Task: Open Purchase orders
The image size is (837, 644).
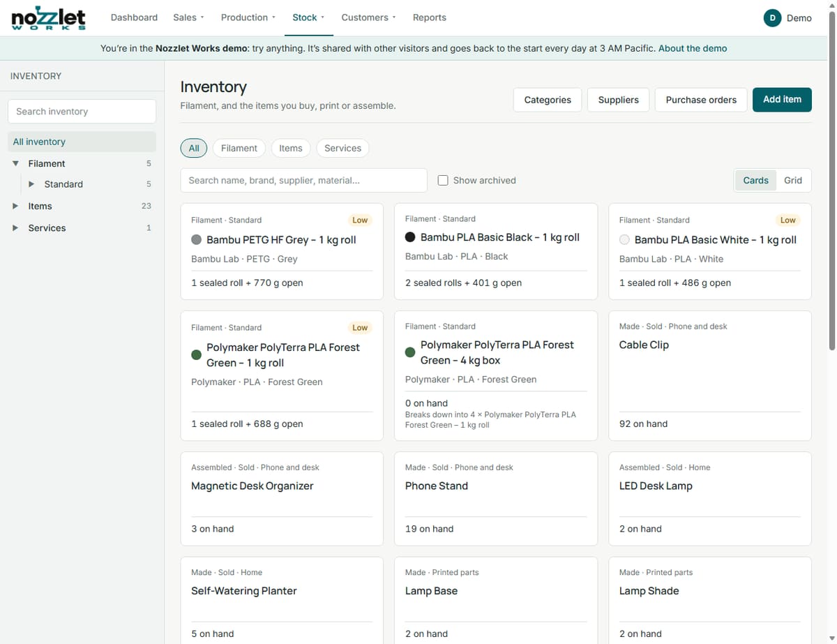Action: click(701, 100)
